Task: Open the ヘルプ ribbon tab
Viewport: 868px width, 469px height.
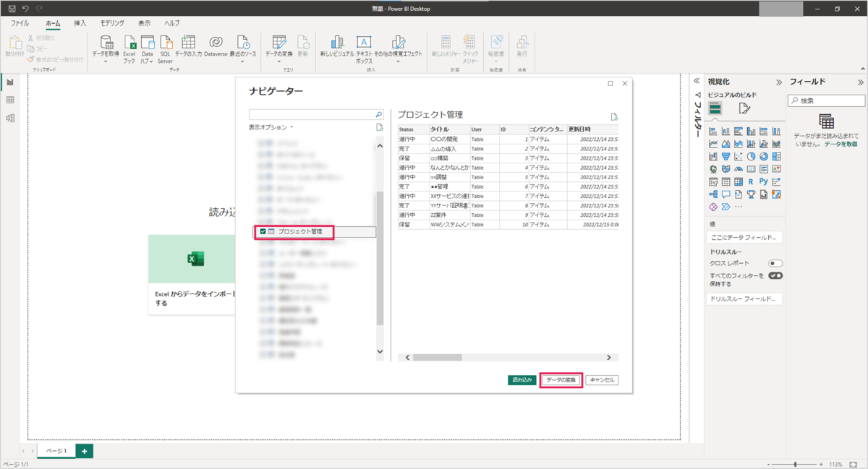Action: click(x=172, y=24)
